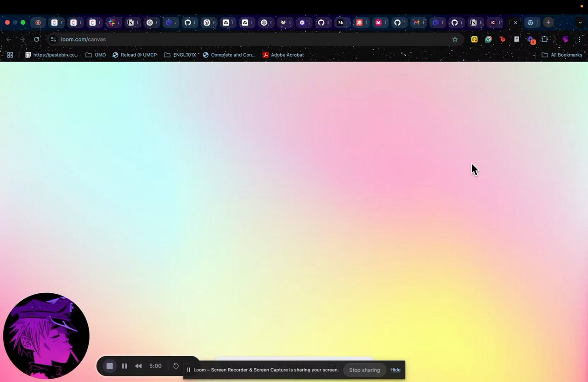This screenshot has width=588, height=382.
Task: Open the ENGL101X bookmarks folder
Action: [180, 55]
